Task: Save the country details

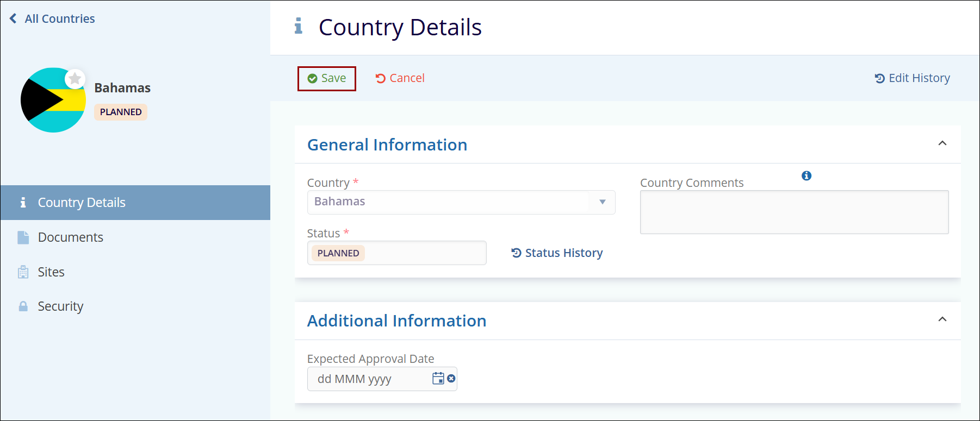Action: 327,78
